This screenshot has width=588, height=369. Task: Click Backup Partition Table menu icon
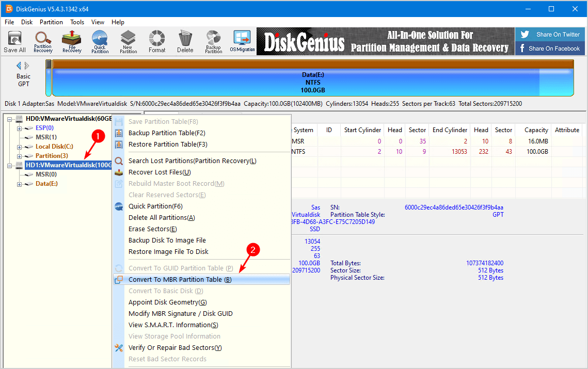pyautogui.click(x=119, y=133)
